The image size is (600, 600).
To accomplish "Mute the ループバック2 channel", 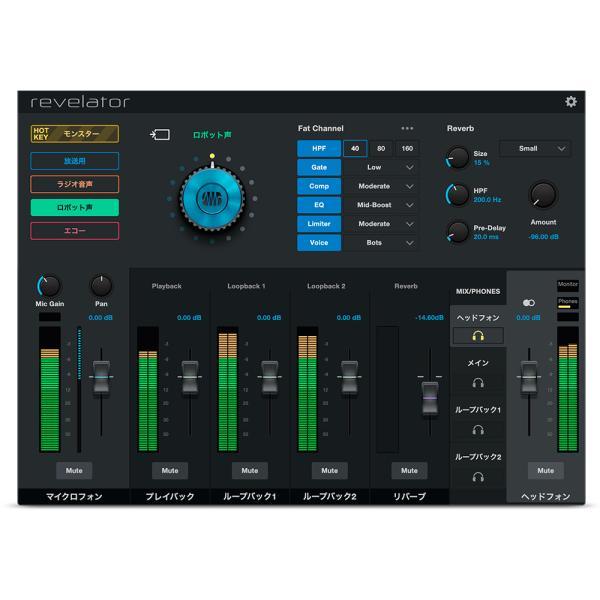I will point(329,471).
